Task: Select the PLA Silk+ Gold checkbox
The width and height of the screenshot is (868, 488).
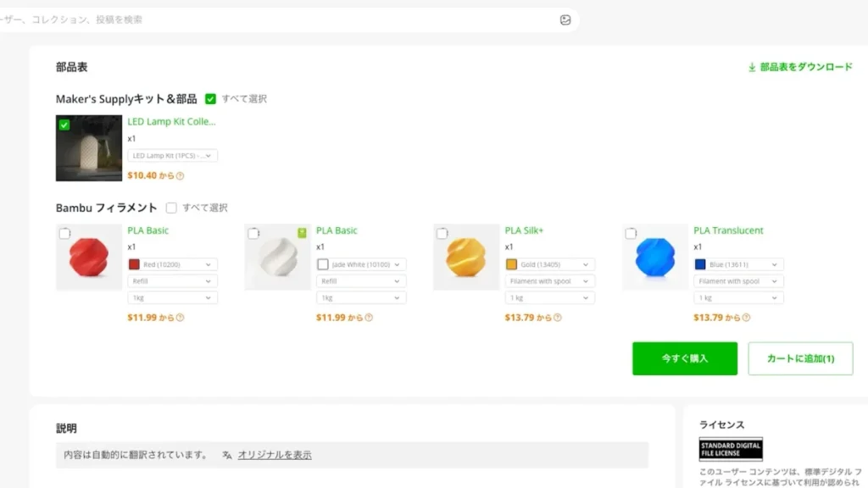Action: [442, 234]
